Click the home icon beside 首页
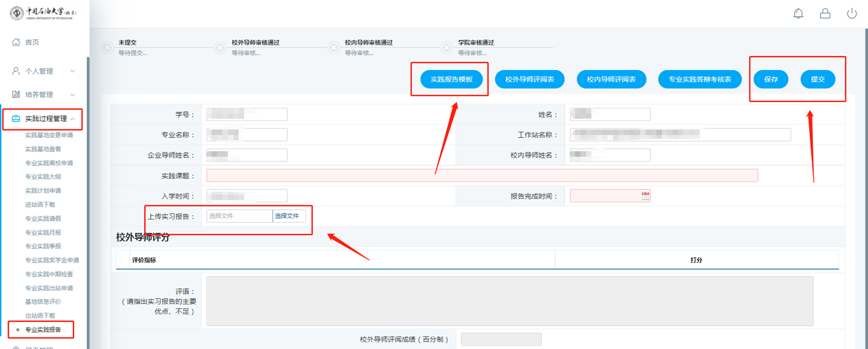 (x=16, y=42)
